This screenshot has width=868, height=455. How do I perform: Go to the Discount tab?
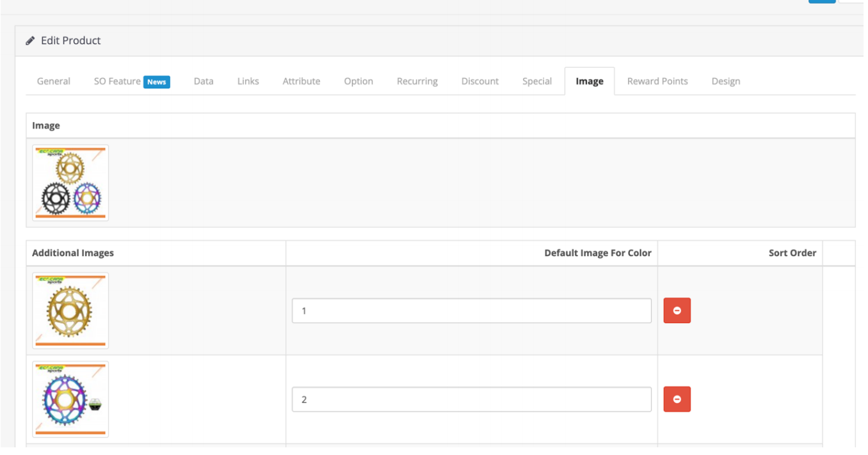click(480, 81)
